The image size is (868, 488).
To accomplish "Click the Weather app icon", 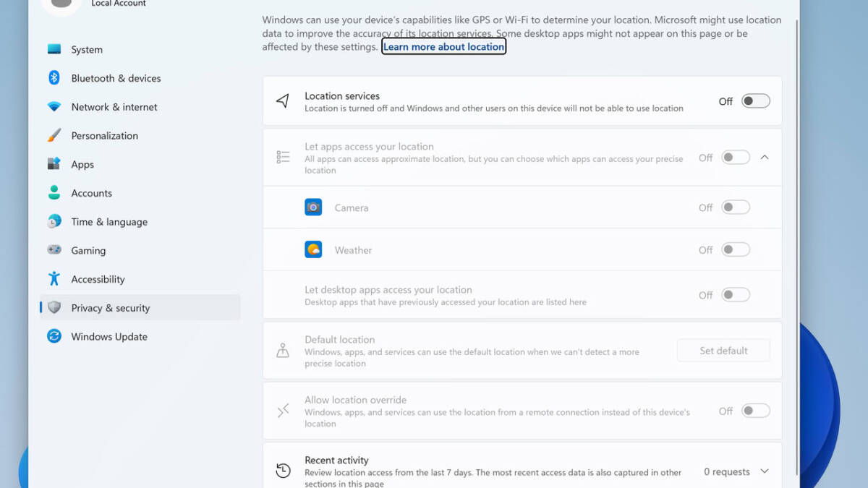I will click(x=313, y=250).
